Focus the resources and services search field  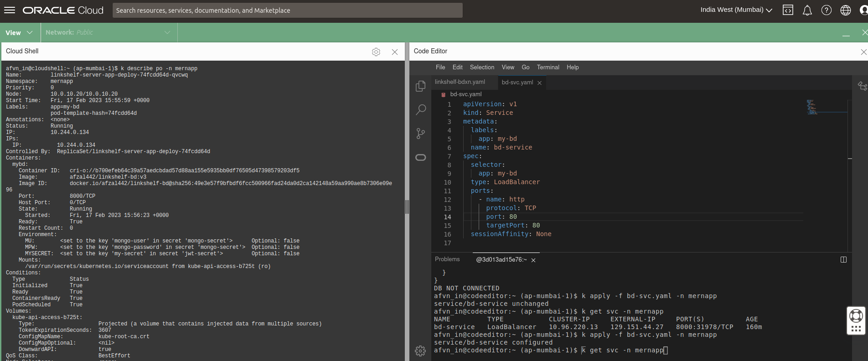click(287, 10)
